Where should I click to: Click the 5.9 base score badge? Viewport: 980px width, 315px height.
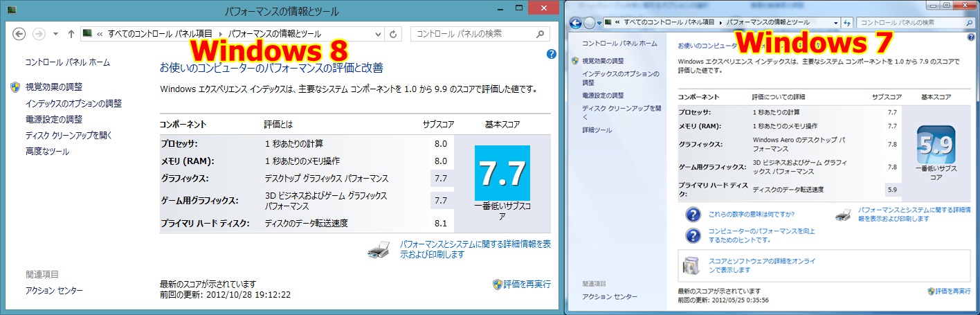coord(936,144)
